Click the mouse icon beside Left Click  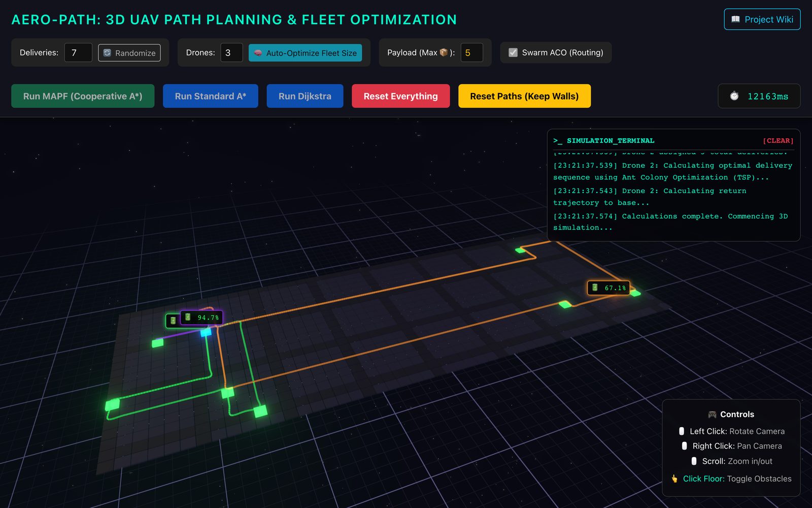(682, 431)
